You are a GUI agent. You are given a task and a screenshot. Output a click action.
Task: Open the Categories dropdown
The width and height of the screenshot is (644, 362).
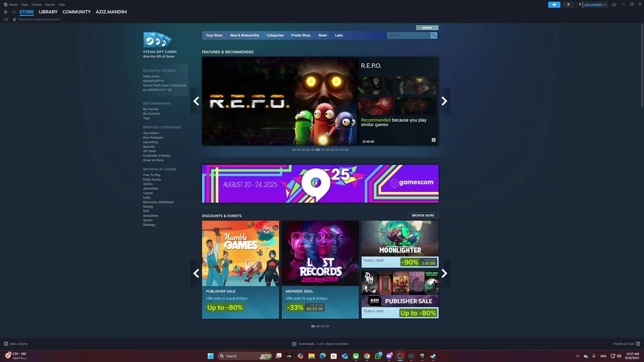pos(275,35)
